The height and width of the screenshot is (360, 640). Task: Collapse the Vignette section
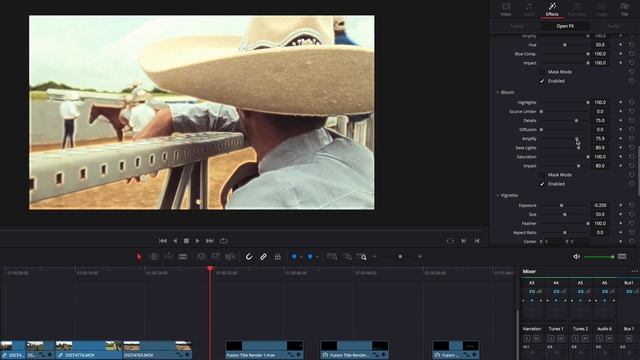[498, 196]
